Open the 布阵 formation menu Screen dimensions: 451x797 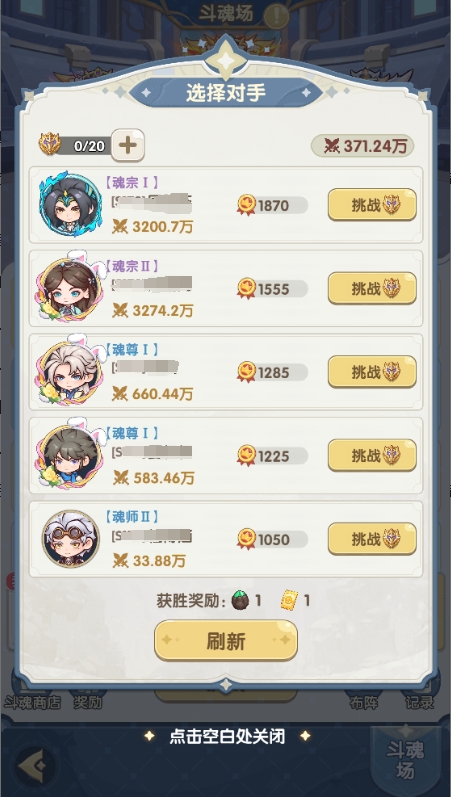click(364, 702)
